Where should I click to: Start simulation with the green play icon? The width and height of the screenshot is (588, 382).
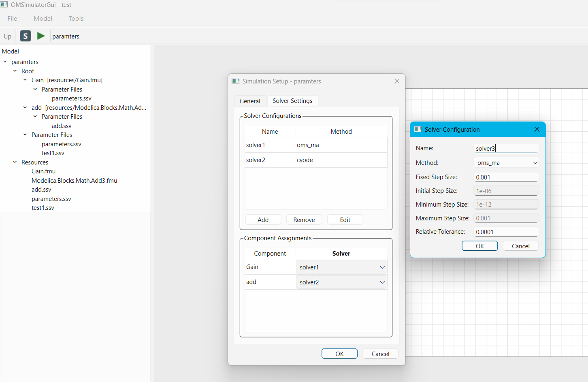[x=41, y=36]
